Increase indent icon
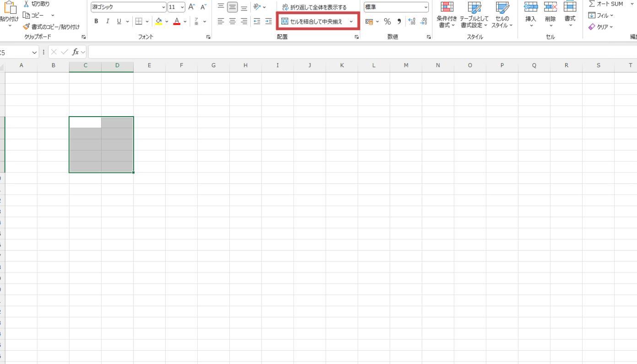 [x=269, y=21]
